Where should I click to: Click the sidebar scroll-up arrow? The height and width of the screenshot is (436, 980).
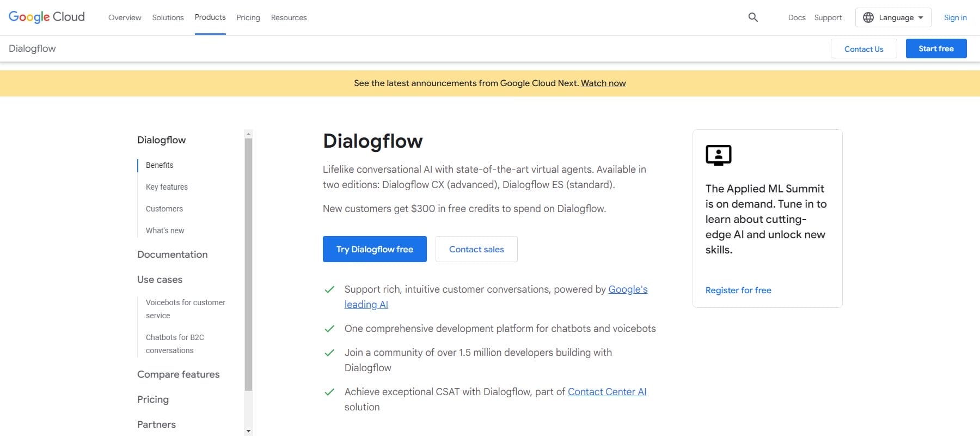(x=248, y=134)
